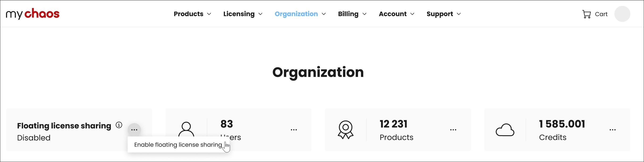The image size is (644, 162).
Task: Open the Account dropdown menu
Action: [396, 14]
